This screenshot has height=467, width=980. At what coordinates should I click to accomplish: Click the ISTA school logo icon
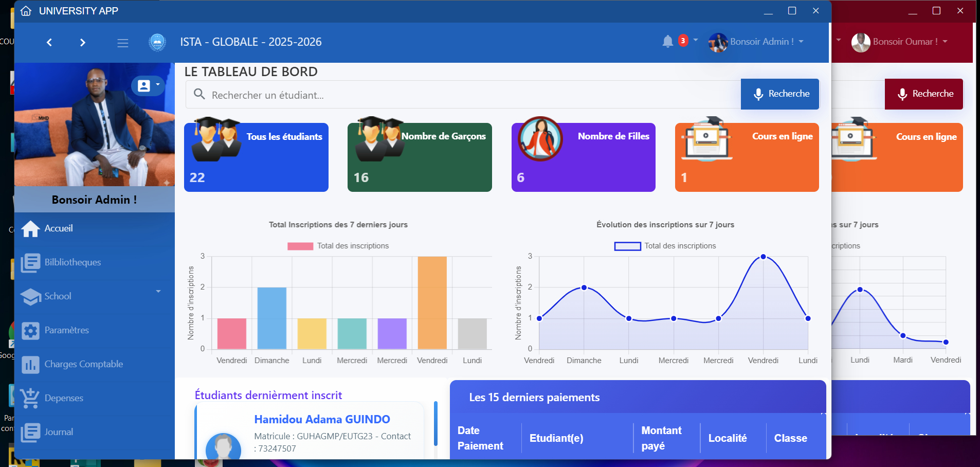pos(157,42)
